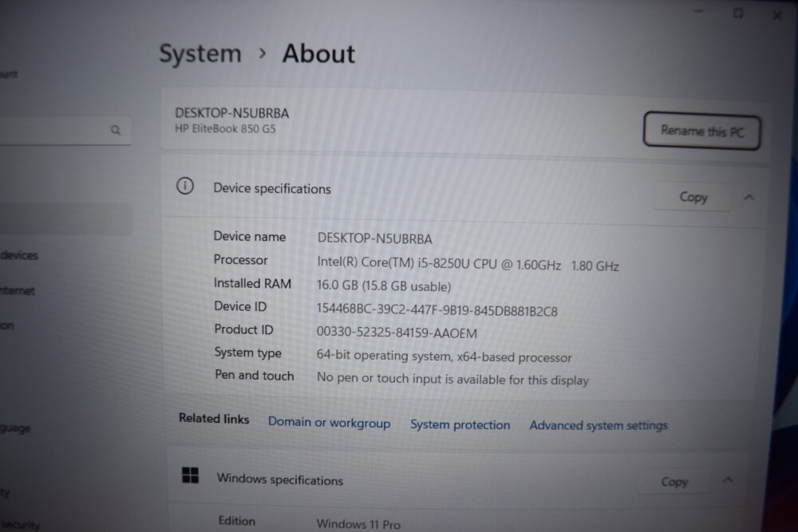Screen dimensions: 798x532
Task: Click the Device ID label
Action: [240, 306]
